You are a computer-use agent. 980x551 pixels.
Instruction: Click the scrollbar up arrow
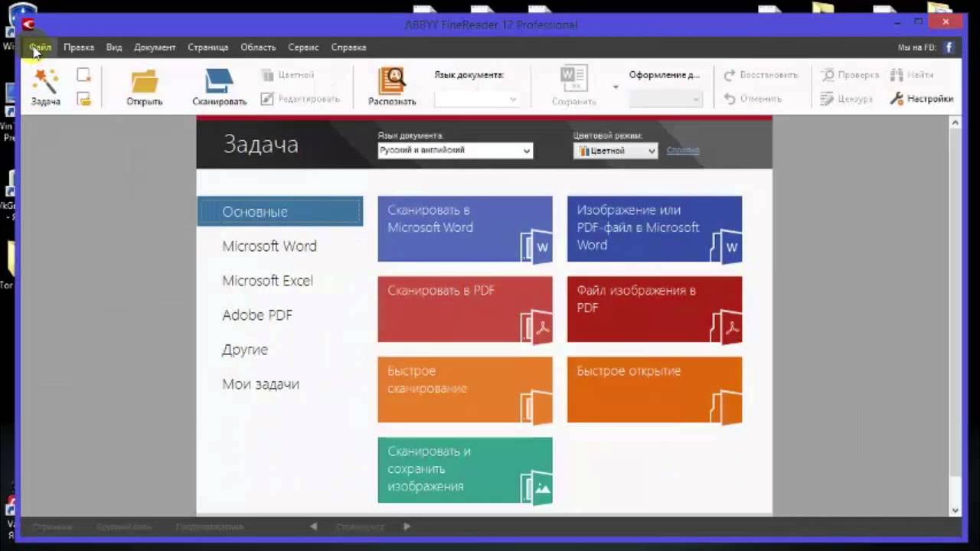(955, 122)
